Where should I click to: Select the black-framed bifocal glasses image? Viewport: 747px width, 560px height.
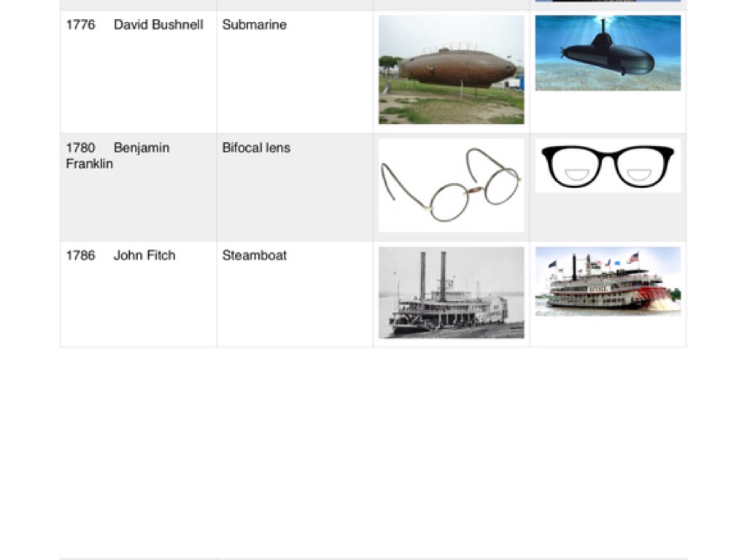pos(608,166)
